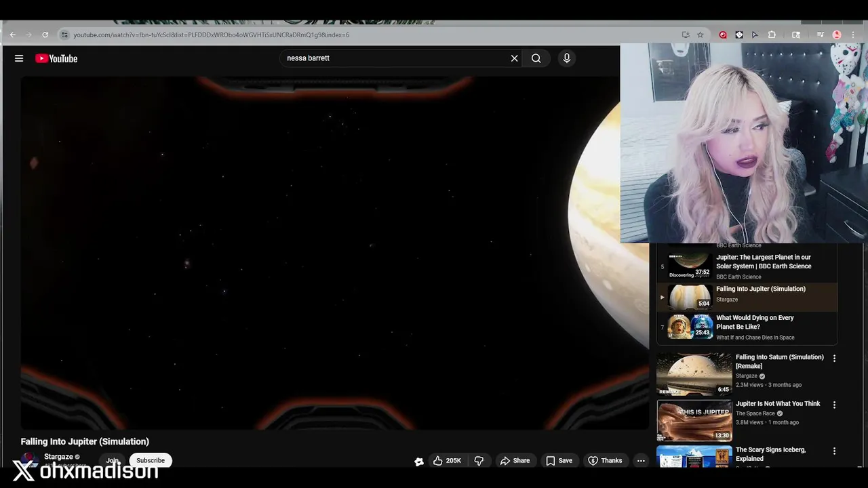Open options menu for Jupiter Is Not What
Image resolution: width=868 pixels, height=488 pixels.
834,405
